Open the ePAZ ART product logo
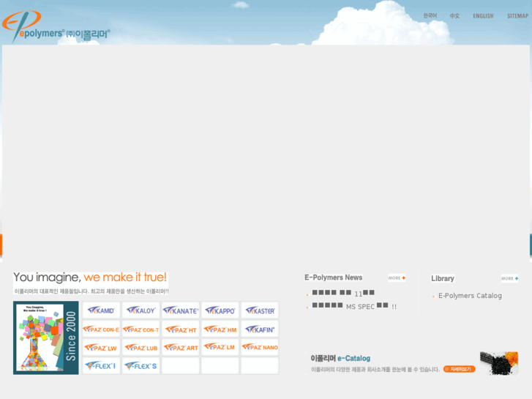The width and height of the screenshot is (532, 399). pyautogui.click(x=181, y=347)
